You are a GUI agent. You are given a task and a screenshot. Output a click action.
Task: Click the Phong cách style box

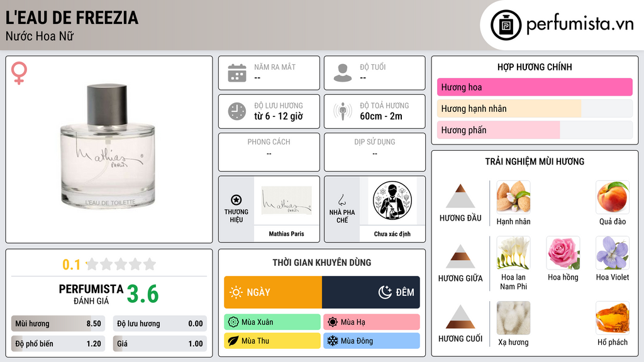point(269,152)
